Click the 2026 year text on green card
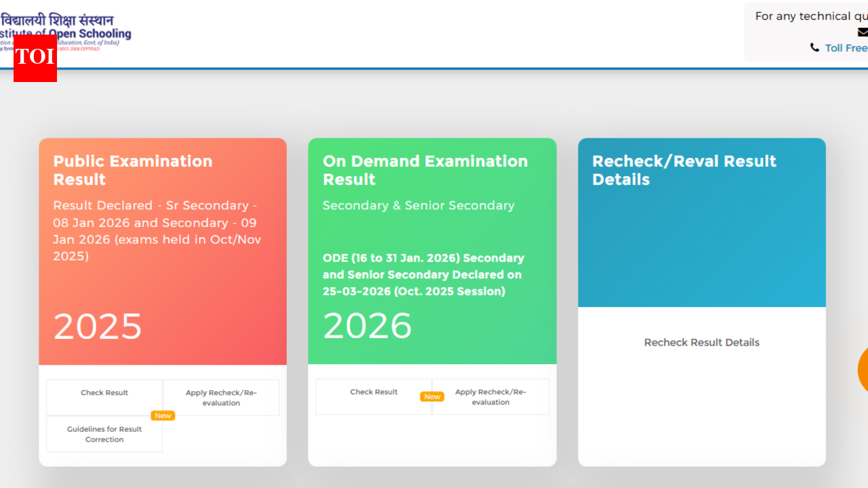 (368, 326)
